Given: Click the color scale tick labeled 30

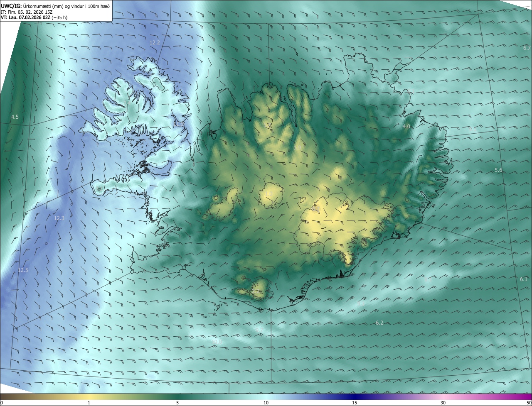Looking at the screenshot, I should (x=443, y=403).
